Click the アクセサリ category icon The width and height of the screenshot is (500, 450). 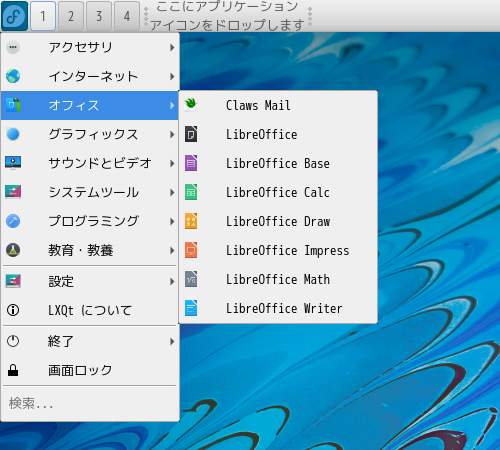pyautogui.click(x=13, y=47)
